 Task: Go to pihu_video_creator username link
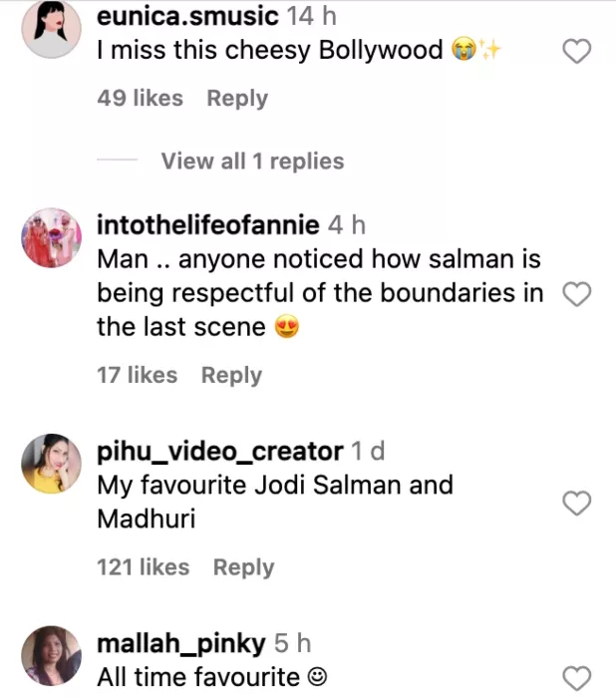[x=219, y=452]
